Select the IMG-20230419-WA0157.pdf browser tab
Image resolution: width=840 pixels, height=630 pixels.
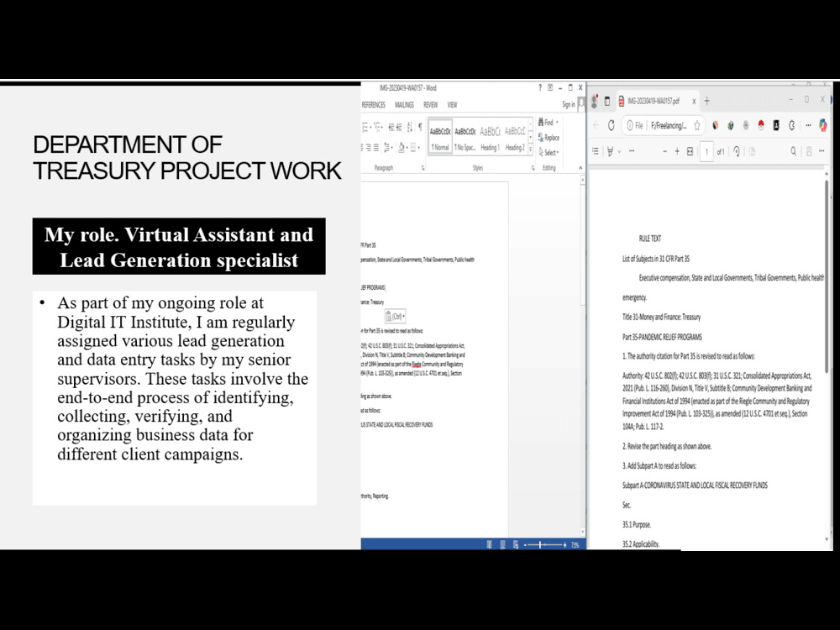tap(658, 101)
